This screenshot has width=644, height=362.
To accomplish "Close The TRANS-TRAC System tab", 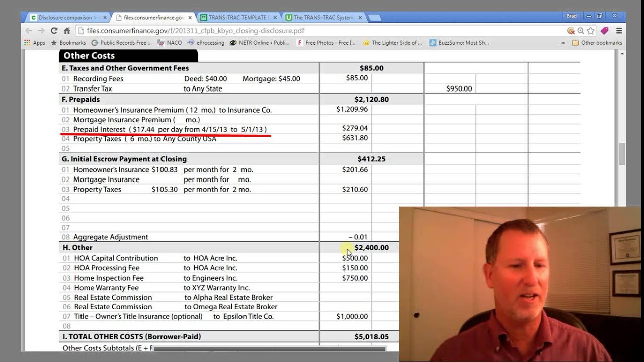I will [360, 17].
